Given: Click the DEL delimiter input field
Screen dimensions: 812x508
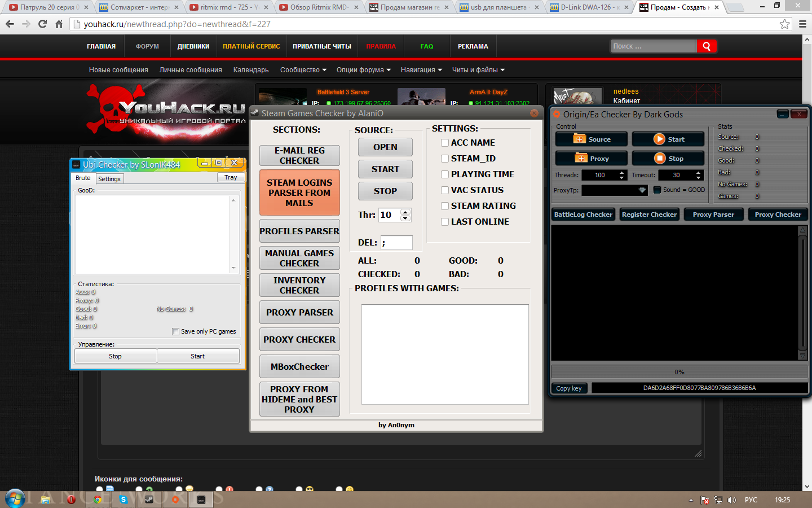Looking at the screenshot, I should tap(396, 243).
